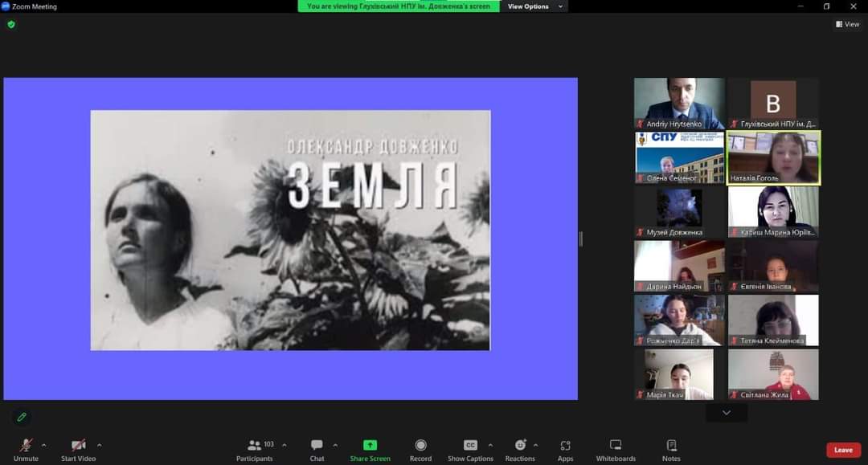This screenshot has height=465, width=868.
Task: Expand audio options arrow beside Unmute
Action: click(x=43, y=445)
